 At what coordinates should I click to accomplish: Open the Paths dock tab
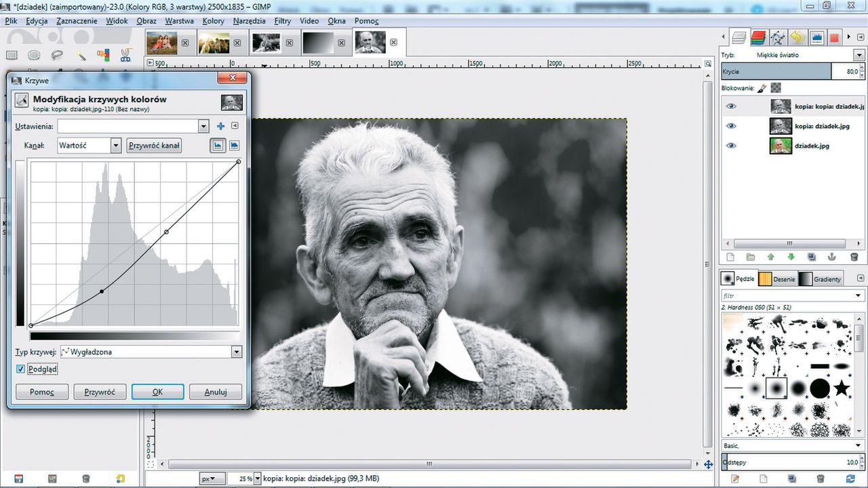point(778,37)
